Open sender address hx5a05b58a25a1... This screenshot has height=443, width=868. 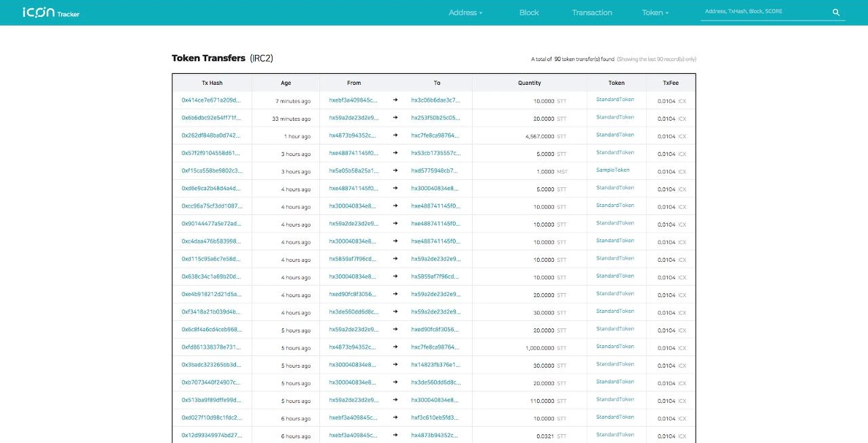354,171
